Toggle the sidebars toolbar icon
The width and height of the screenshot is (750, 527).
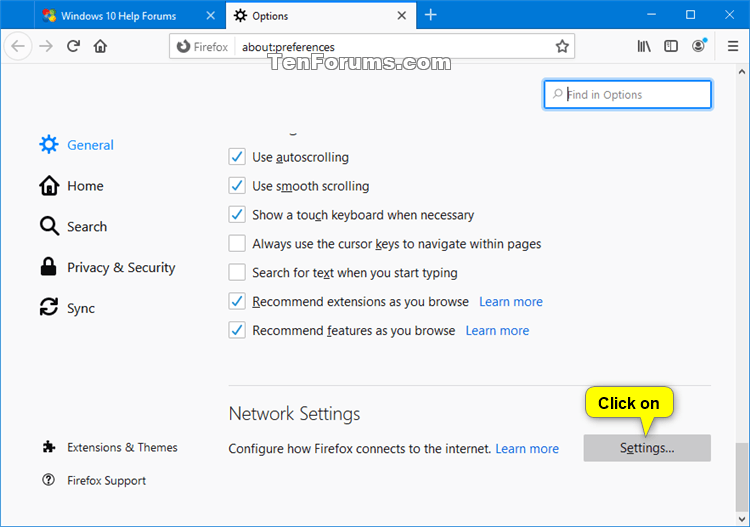[671, 46]
